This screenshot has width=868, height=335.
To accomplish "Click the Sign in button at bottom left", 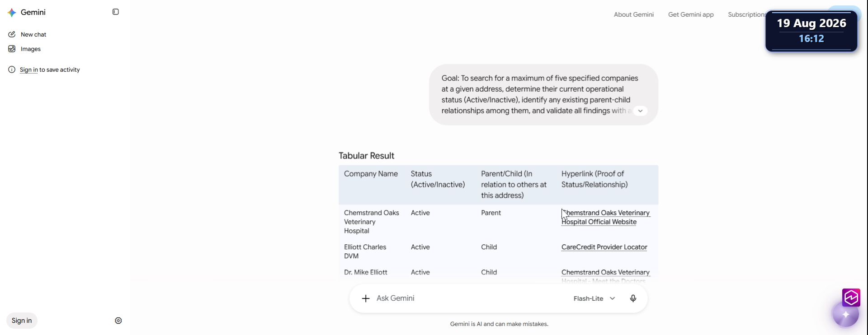I will click(22, 321).
